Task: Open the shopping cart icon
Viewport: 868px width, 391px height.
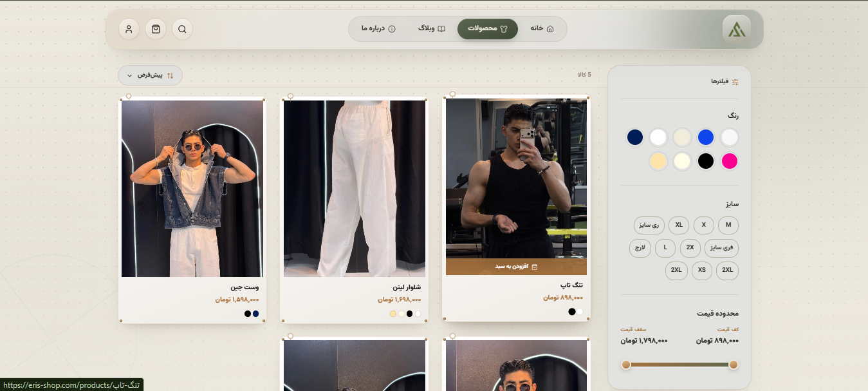Action: click(156, 29)
